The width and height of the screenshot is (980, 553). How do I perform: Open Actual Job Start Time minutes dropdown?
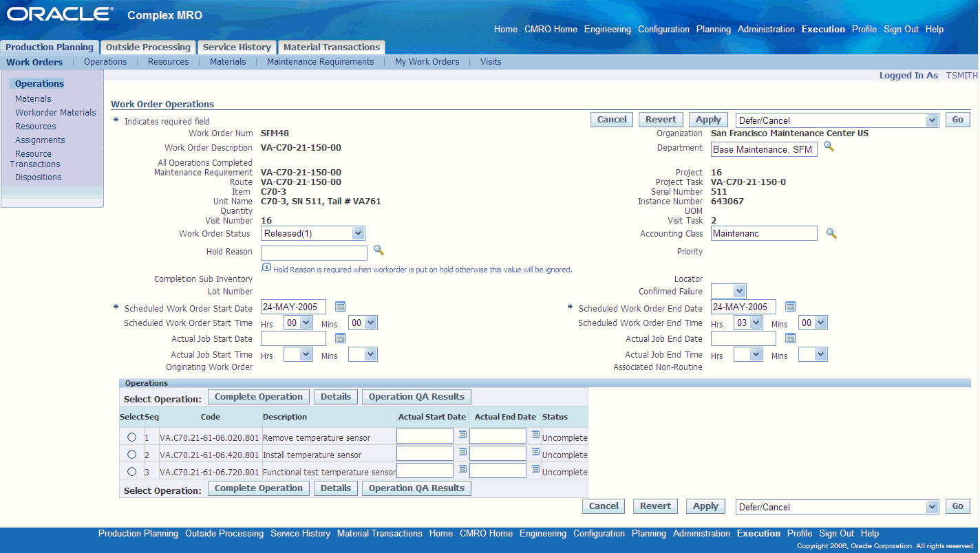click(363, 355)
